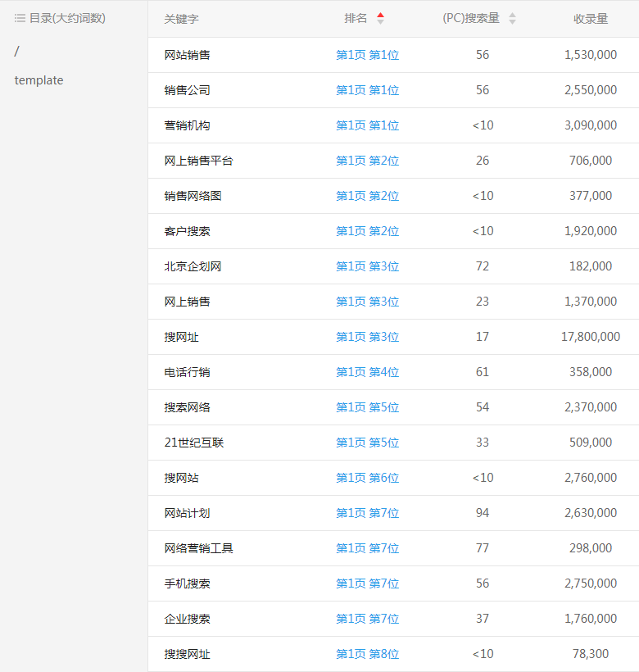Screen dimensions: 639x672
Task: Open the ranking link for 北京企划网
Action: pos(367,266)
